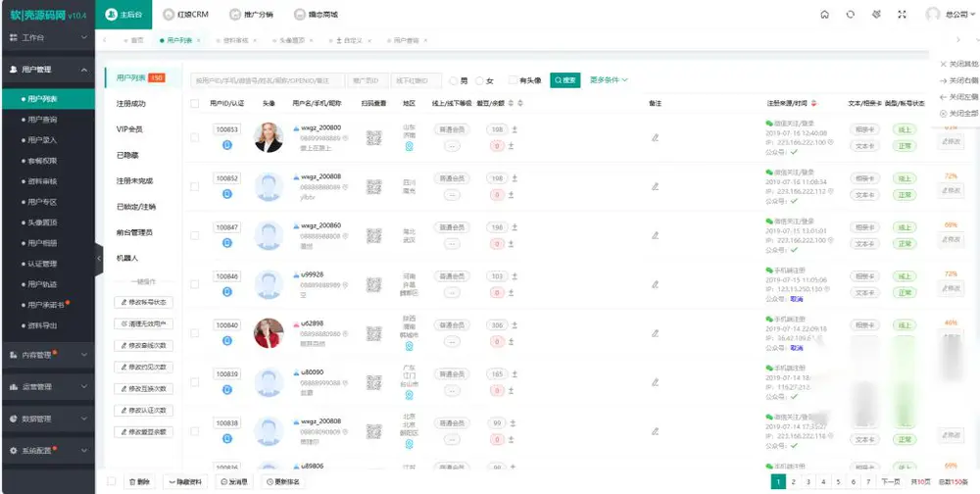Expand 更多条件 search filters
Viewport: 980px width, 494px height.
pos(609,80)
